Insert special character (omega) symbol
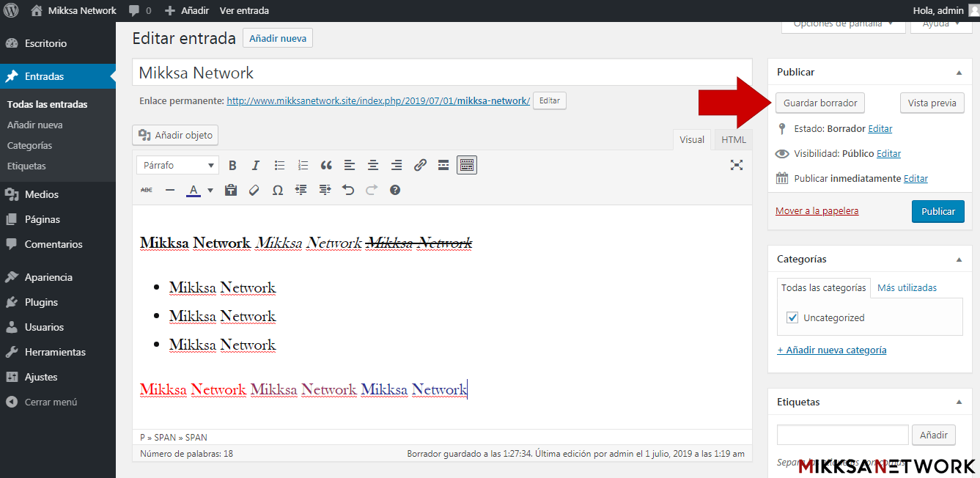The height and width of the screenshot is (478, 980). click(x=278, y=191)
